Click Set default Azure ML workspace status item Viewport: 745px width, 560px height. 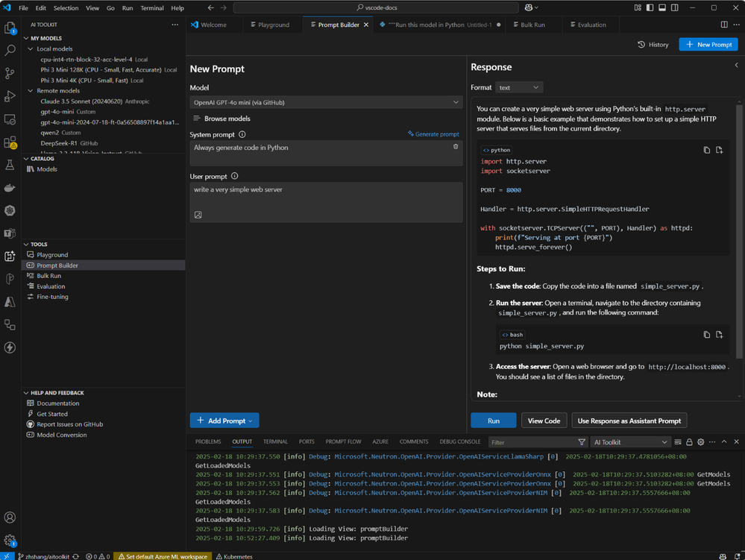pyautogui.click(x=163, y=556)
